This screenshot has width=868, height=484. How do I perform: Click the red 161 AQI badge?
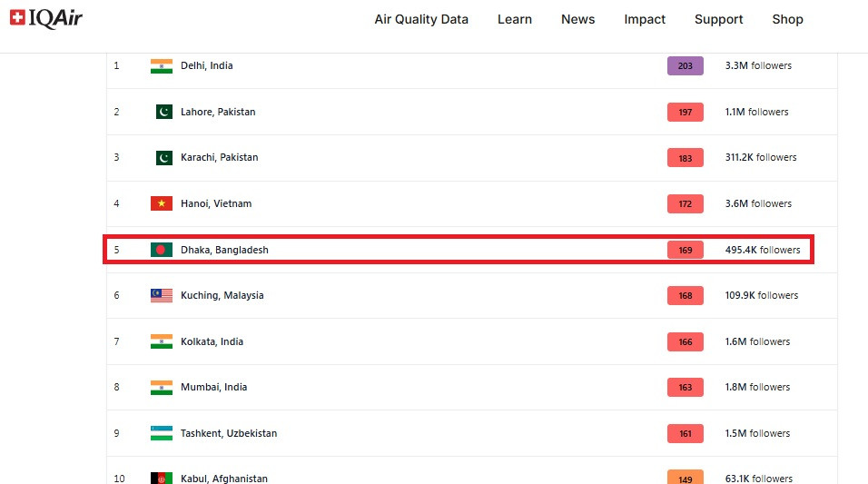click(686, 434)
